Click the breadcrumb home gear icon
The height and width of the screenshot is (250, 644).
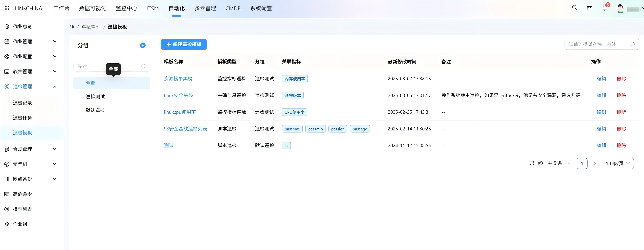(72, 27)
